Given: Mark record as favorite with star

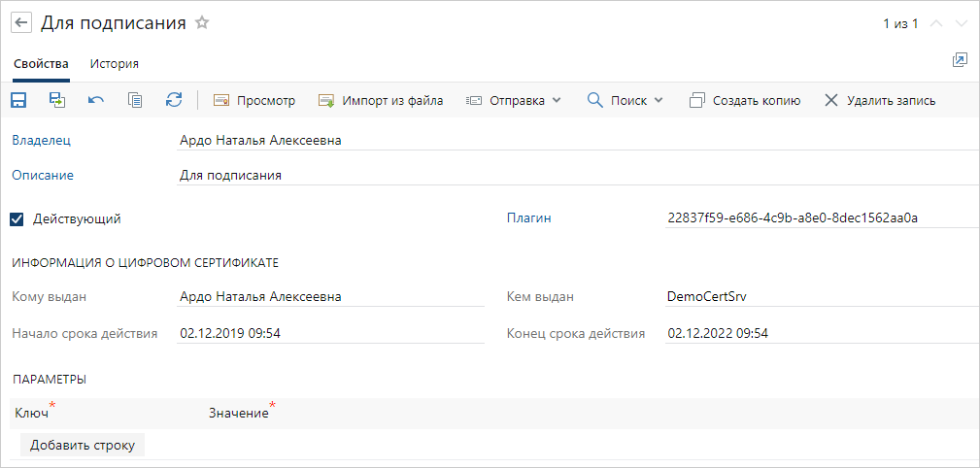Looking at the screenshot, I should point(202,23).
